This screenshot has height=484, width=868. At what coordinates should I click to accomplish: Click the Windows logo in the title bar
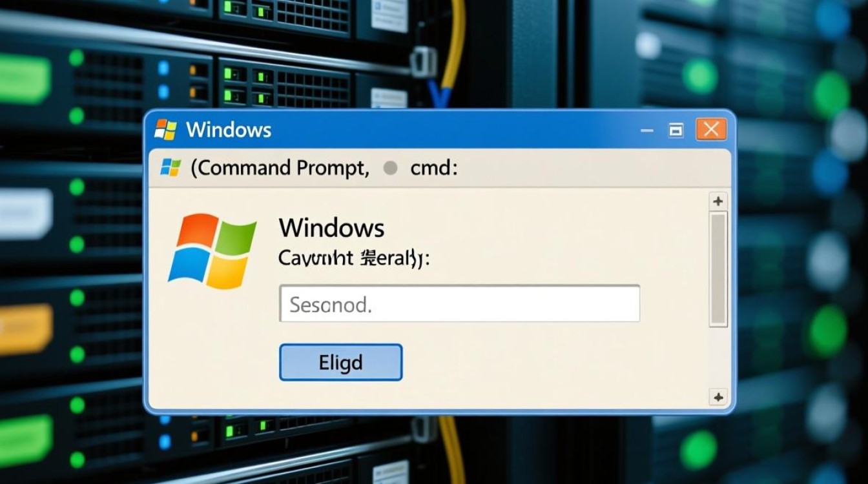coord(166,130)
